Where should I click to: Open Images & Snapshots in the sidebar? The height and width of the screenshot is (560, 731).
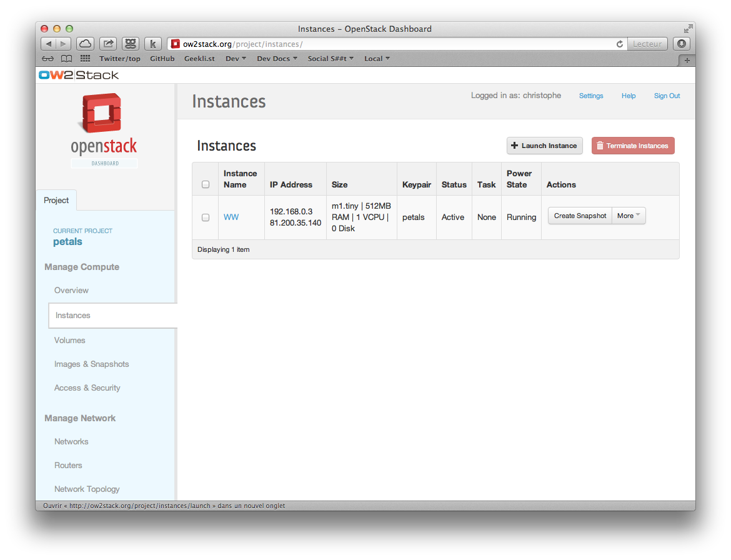click(91, 364)
